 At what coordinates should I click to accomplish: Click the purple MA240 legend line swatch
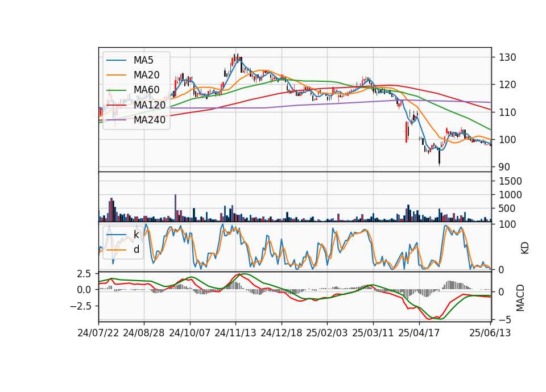116,120
